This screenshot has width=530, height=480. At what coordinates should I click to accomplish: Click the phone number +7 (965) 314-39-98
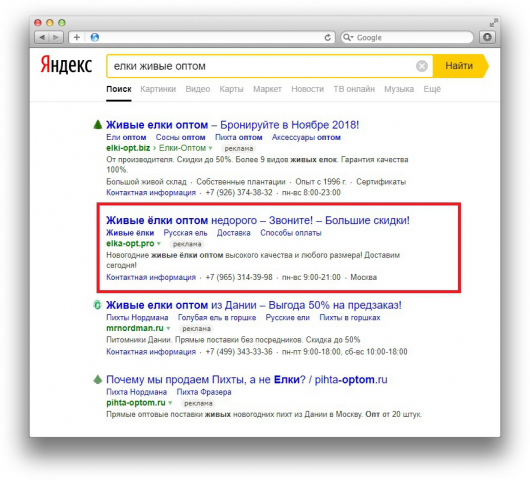239,278
